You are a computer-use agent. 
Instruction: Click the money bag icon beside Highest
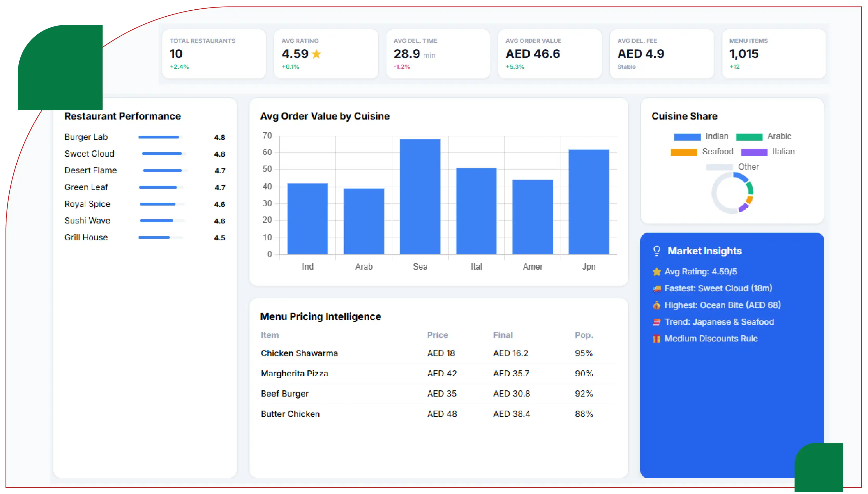(657, 305)
